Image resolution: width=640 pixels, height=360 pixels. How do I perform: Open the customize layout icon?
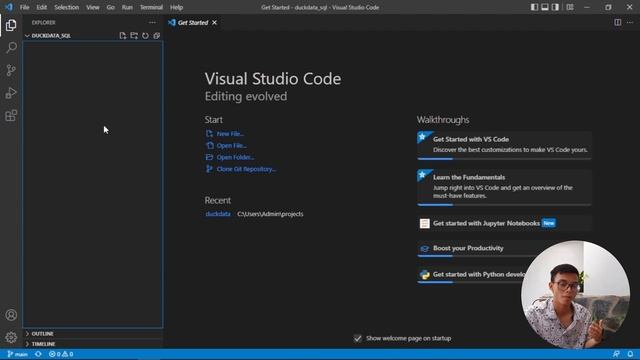click(x=570, y=7)
